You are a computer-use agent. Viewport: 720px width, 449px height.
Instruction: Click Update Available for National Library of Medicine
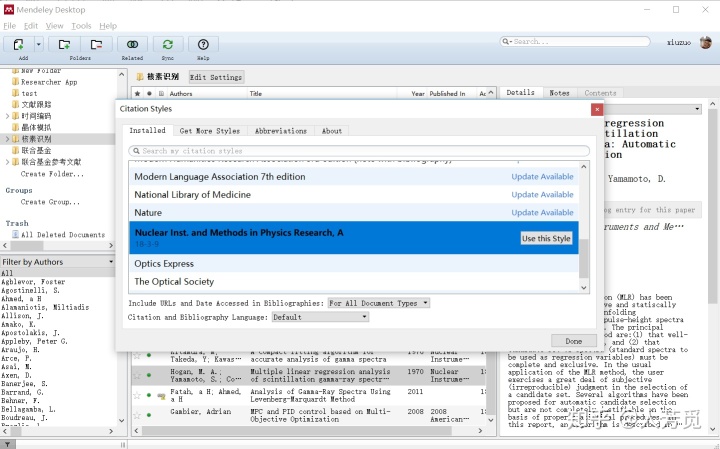(542, 195)
